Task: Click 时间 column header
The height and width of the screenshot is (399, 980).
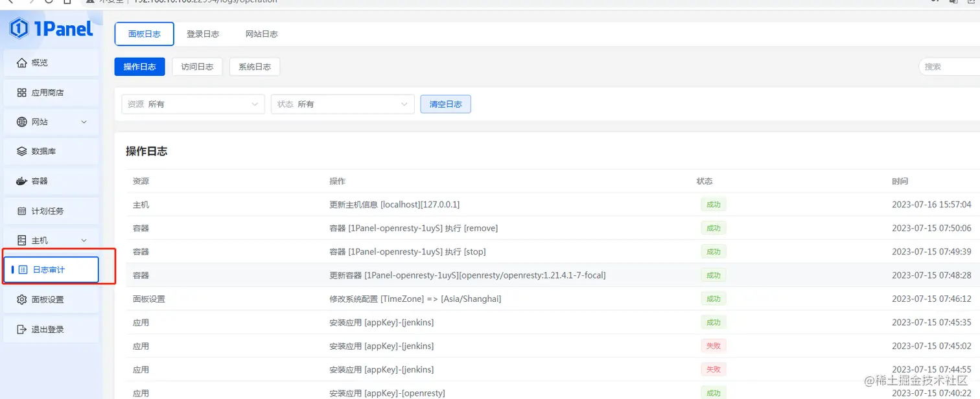Action: (900, 181)
